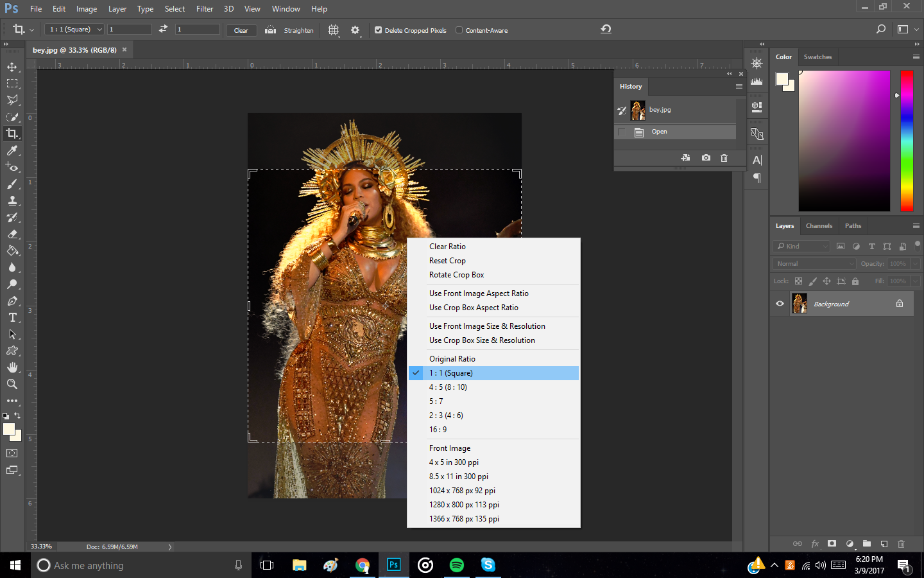Viewport: 924px width, 578px height.
Task: Select the Eyedropper tool
Action: pos(12,150)
